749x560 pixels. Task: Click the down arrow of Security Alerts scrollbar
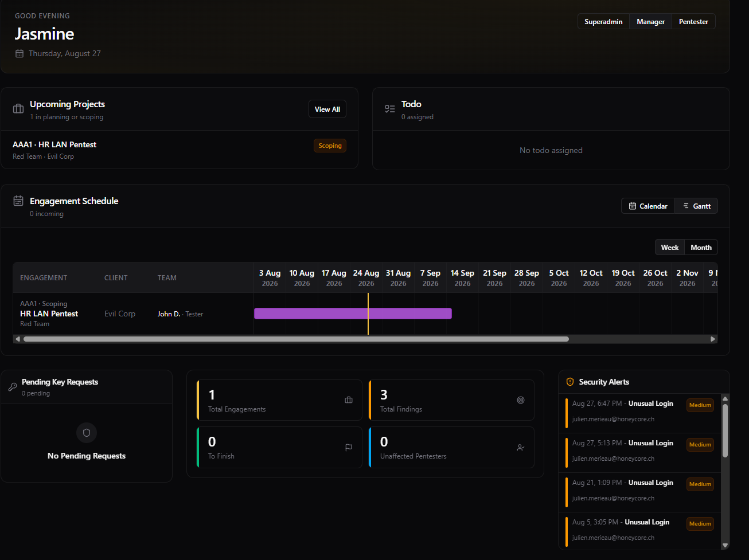coord(725,546)
